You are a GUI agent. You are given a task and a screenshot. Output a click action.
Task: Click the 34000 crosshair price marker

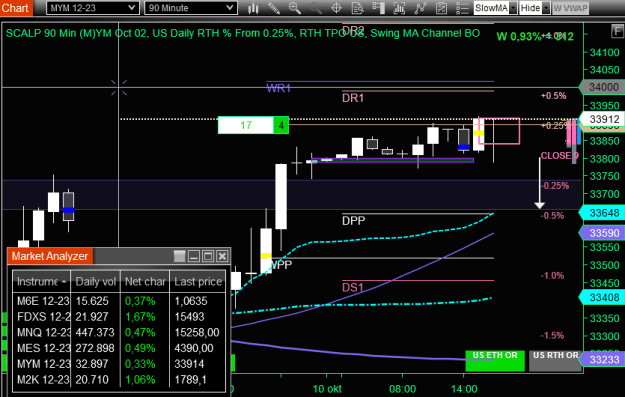pyautogui.click(x=603, y=87)
